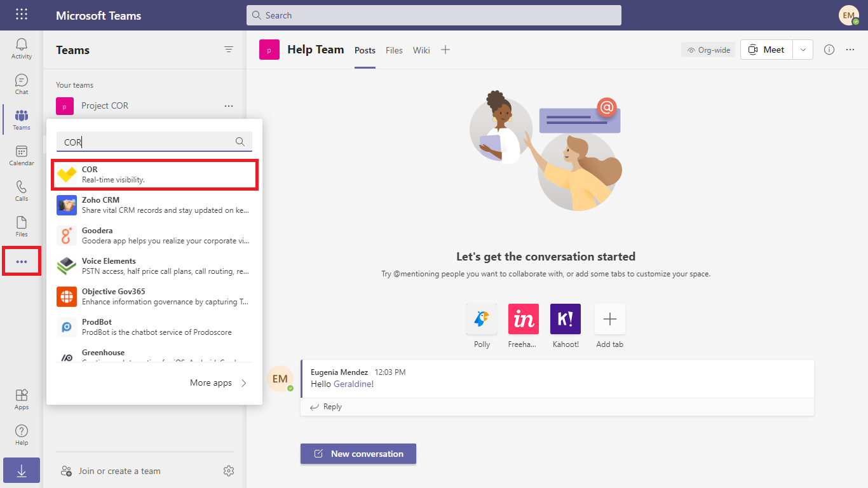Open the Calendar app
This screenshot has height=488, width=868.
(x=22, y=156)
